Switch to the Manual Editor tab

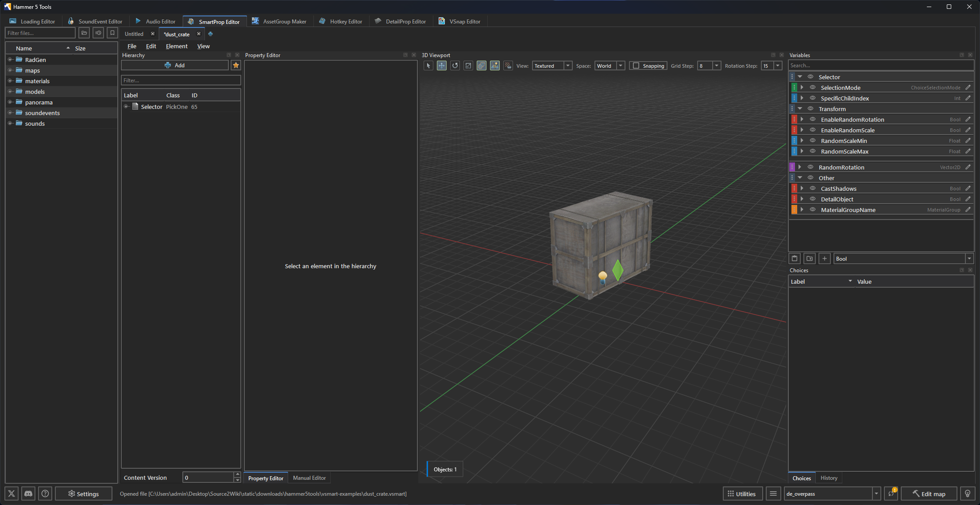pos(309,478)
